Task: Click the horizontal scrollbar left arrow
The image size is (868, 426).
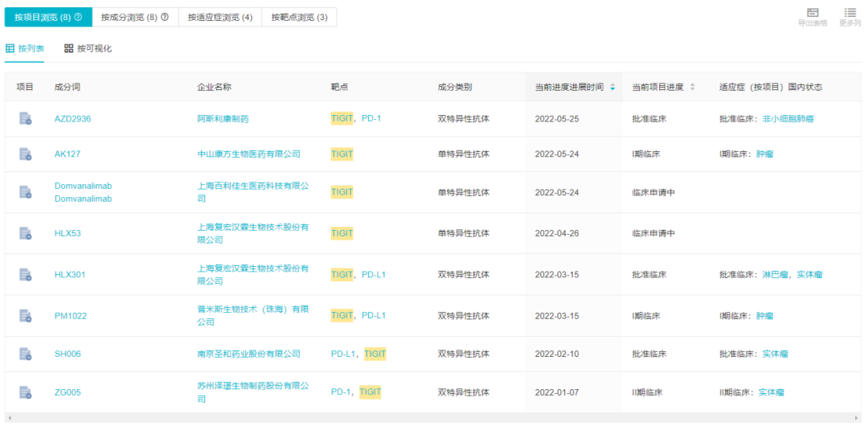Action: (10, 418)
